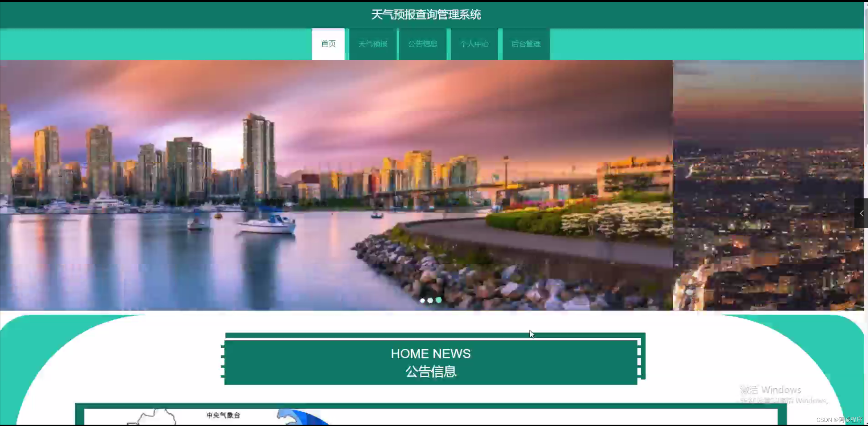The width and height of the screenshot is (868, 426).
Task: Click the CSDN @阿城程序 watermark
Action: 839,420
